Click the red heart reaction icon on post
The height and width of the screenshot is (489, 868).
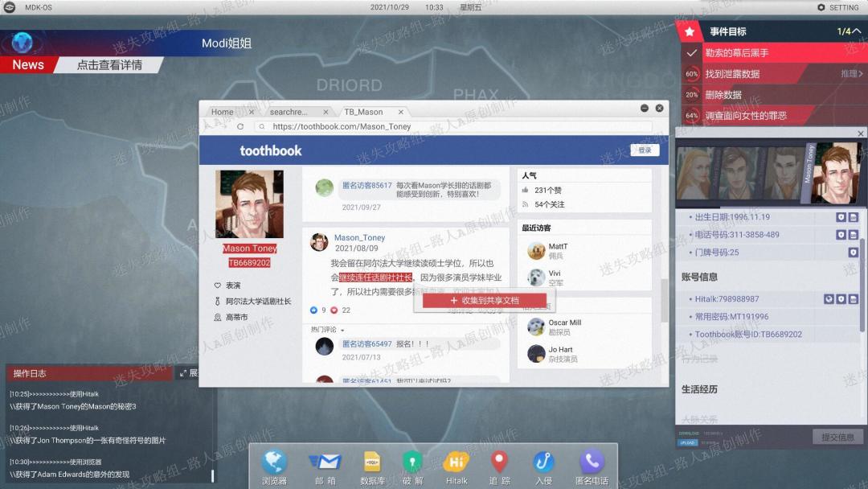(x=334, y=310)
